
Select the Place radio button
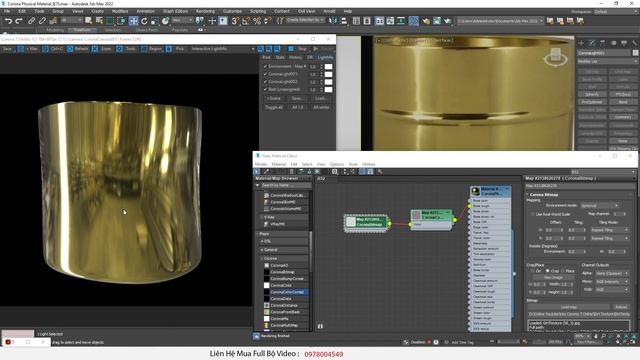tap(563, 271)
